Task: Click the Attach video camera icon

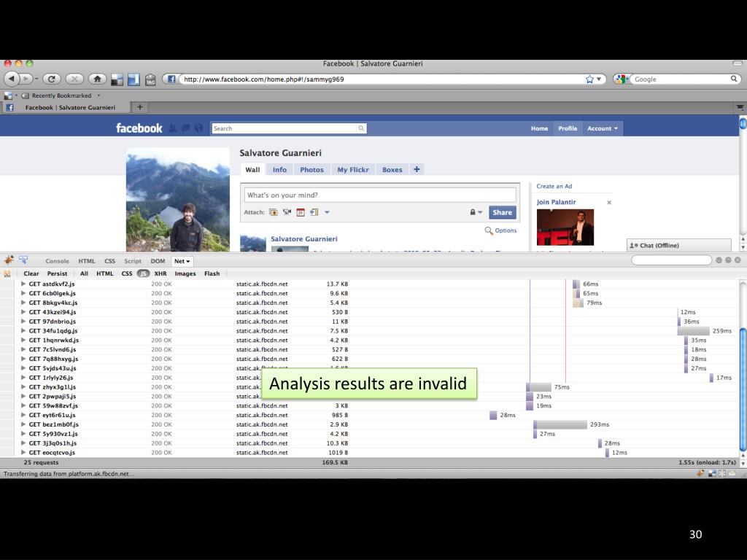Action: (x=287, y=212)
